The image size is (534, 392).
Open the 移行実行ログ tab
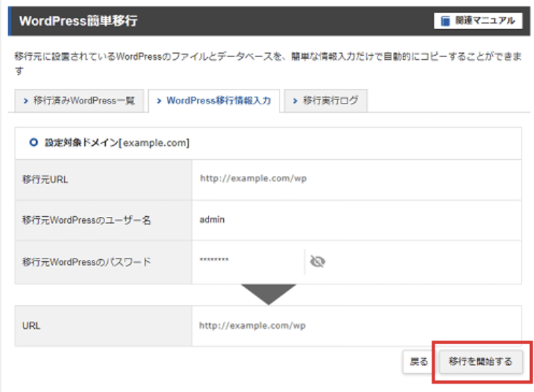point(325,101)
